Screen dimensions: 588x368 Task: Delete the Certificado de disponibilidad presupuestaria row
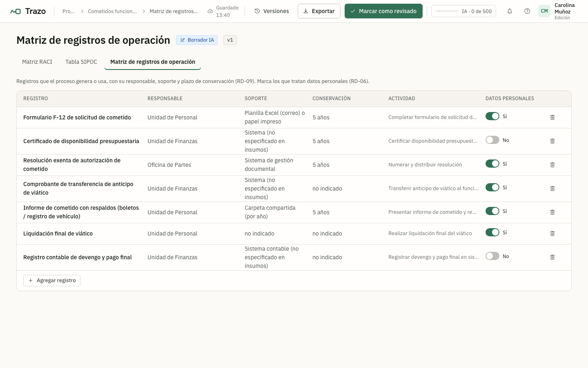point(552,141)
